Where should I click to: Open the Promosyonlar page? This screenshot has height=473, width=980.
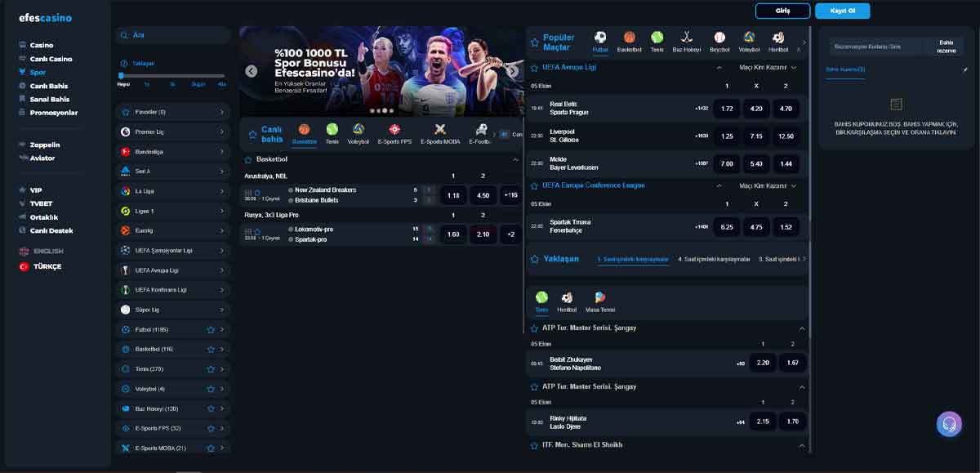[x=53, y=113]
